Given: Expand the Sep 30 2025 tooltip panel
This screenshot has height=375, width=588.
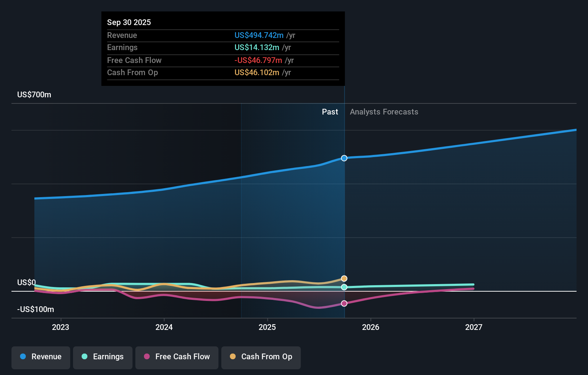Looking at the screenshot, I should [223, 49].
